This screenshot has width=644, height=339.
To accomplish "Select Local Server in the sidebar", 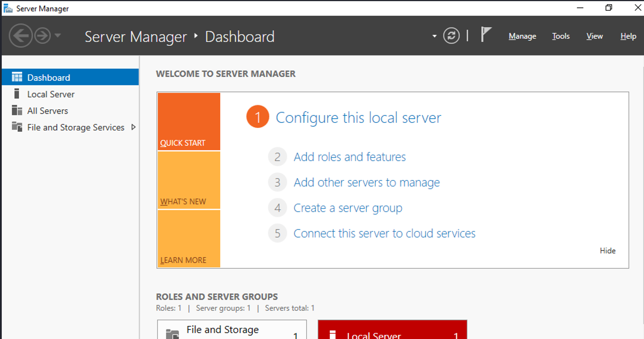I will pos(70,94).
